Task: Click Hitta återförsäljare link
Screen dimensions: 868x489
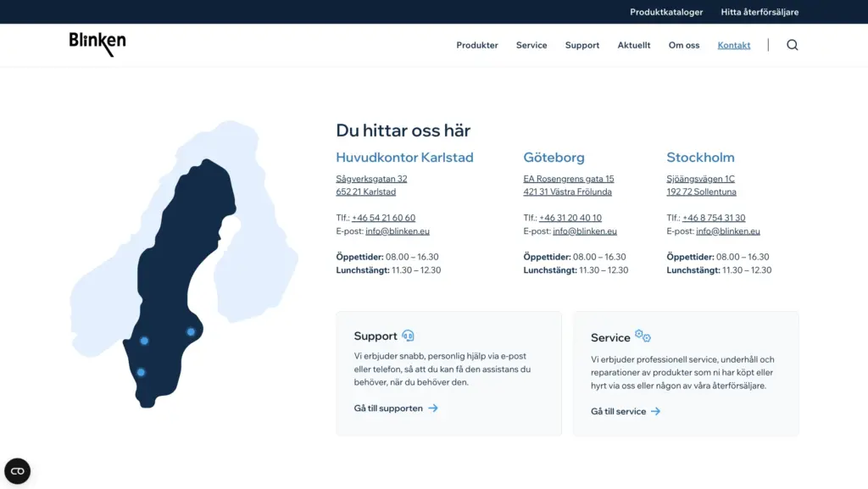Action: click(x=759, y=12)
